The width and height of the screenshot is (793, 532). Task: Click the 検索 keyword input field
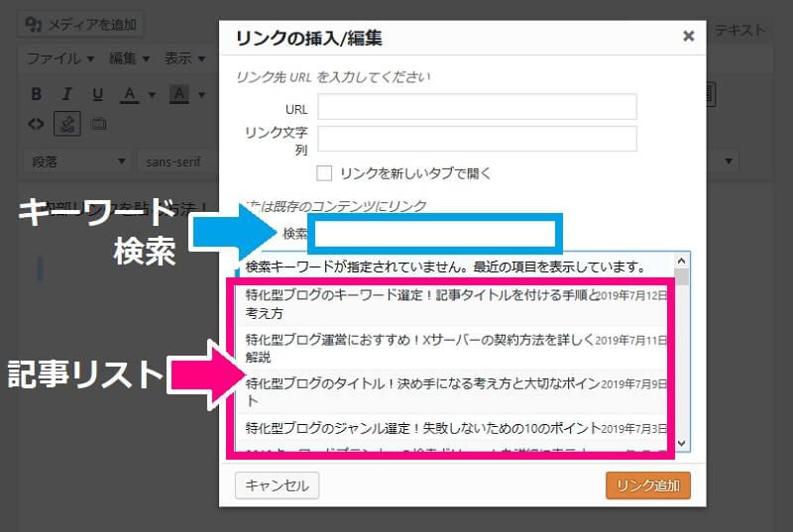pos(435,234)
